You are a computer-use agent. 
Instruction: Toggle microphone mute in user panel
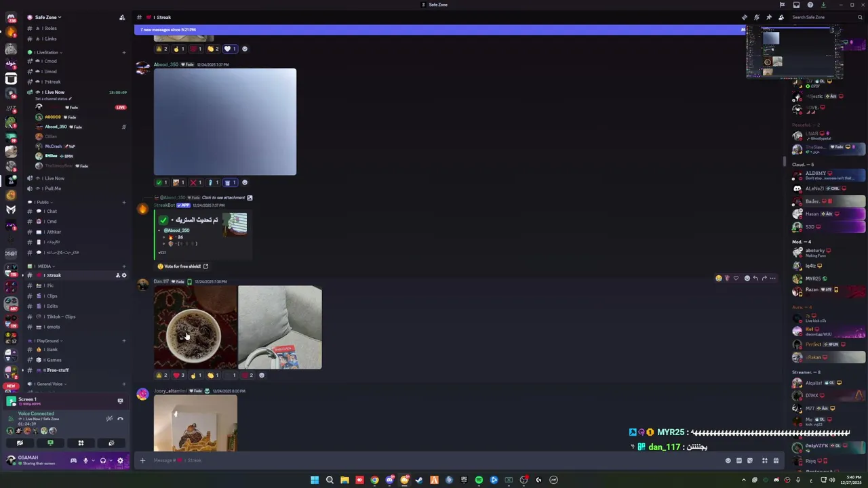(85, 461)
